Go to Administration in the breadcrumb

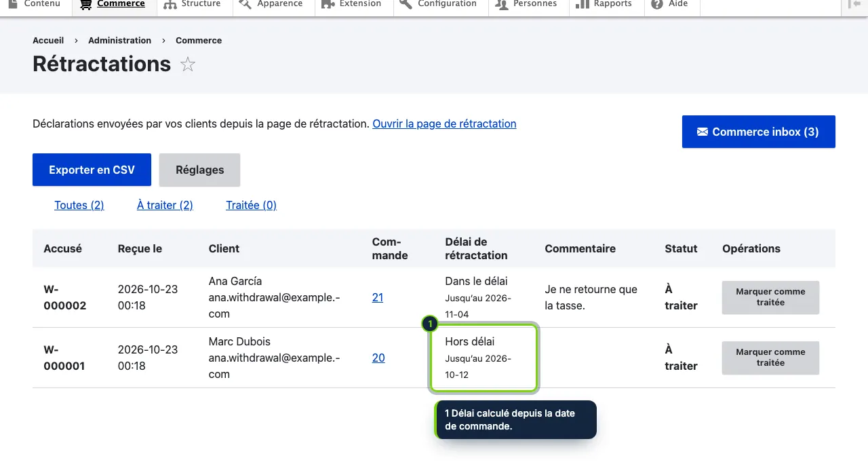119,40
